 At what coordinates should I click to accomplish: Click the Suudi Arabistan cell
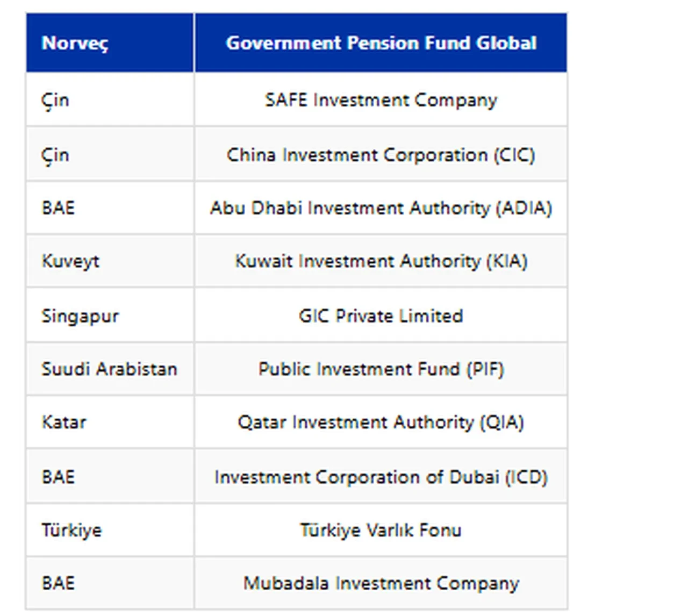point(109,369)
